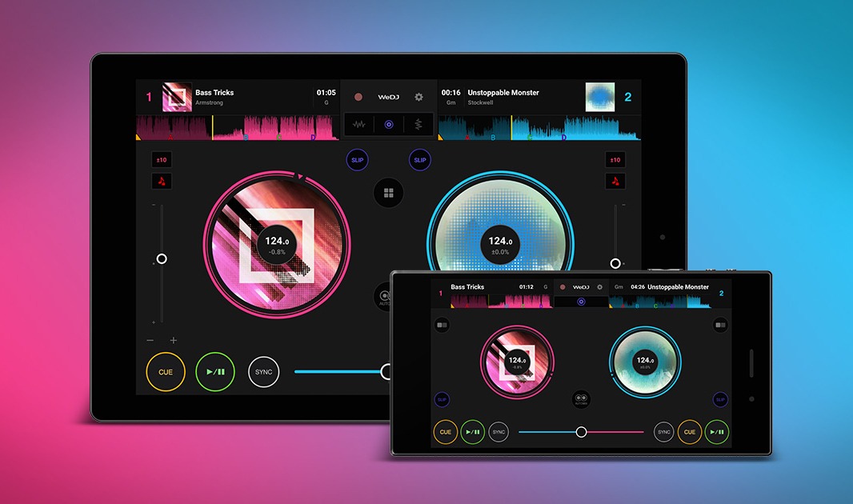The height and width of the screenshot is (504, 853).
Task: Open the Bass Tricks album art on tablet
Action: click(177, 97)
